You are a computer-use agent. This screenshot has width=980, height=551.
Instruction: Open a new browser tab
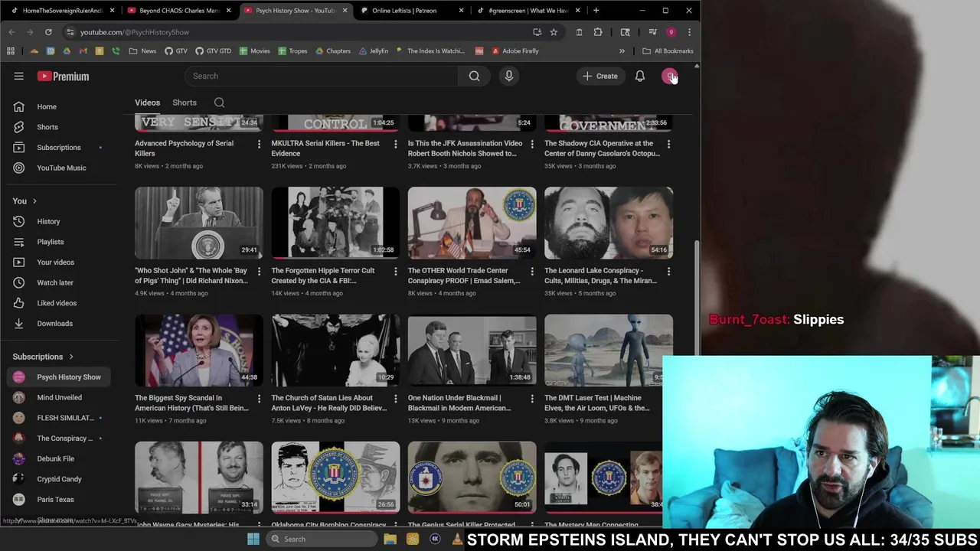pos(596,11)
